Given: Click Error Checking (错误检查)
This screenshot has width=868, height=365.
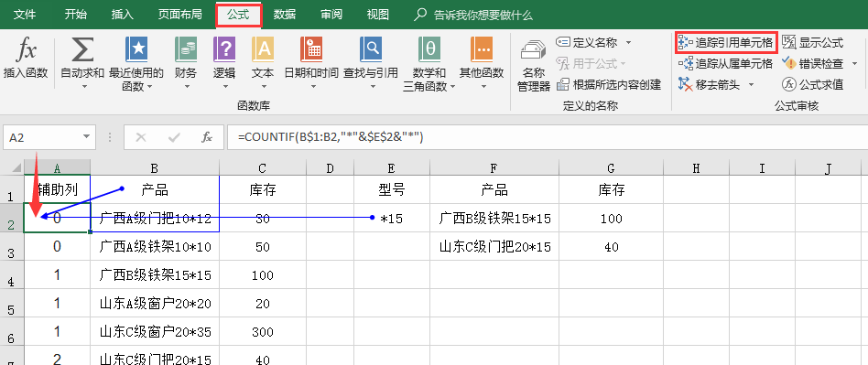Looking at the screenshot, I should [813, 64].
